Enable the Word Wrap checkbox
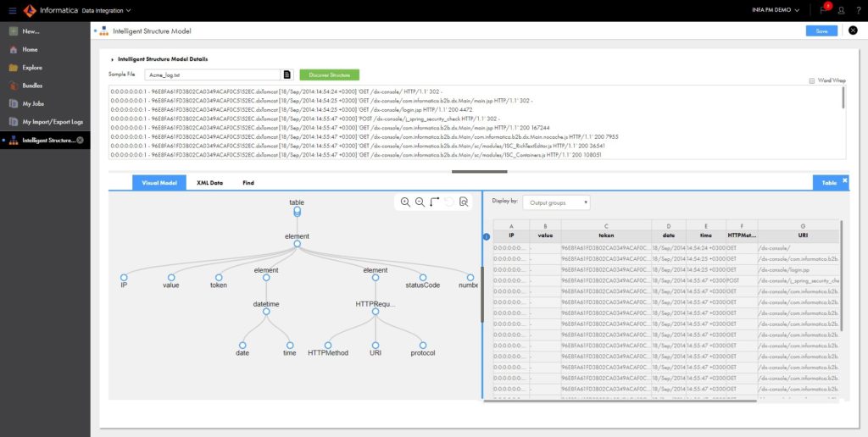The height and width of the screenshot is (437, 868). click(x=811, y=80)
